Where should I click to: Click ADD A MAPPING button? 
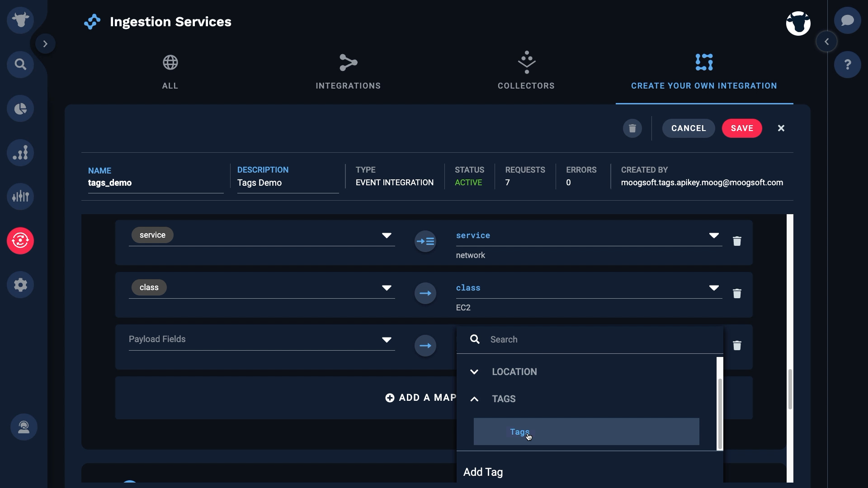pyautogui.click(x=420, y=398)
